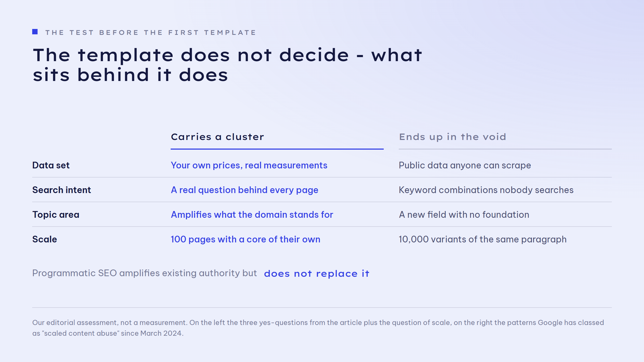Click 'Keyword combinations nobody searches' cell
Image resolution: width=644 pixels, height=362 pixels.
click(x=486, y=190)
